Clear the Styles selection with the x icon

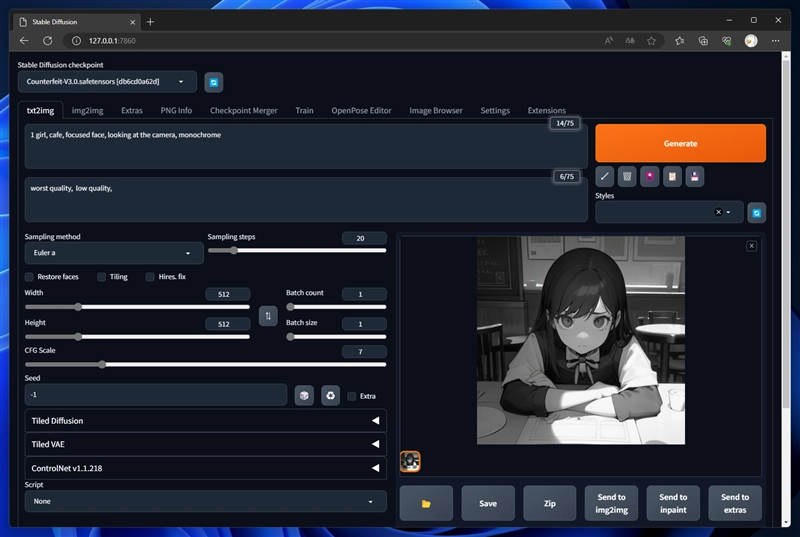point(718,212)
